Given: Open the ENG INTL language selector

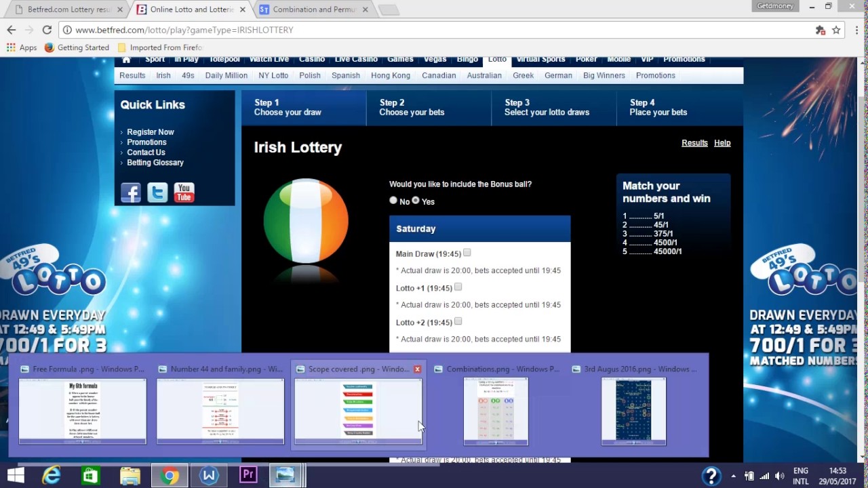Looking at the screenshot, I should (x=800, y=476).
